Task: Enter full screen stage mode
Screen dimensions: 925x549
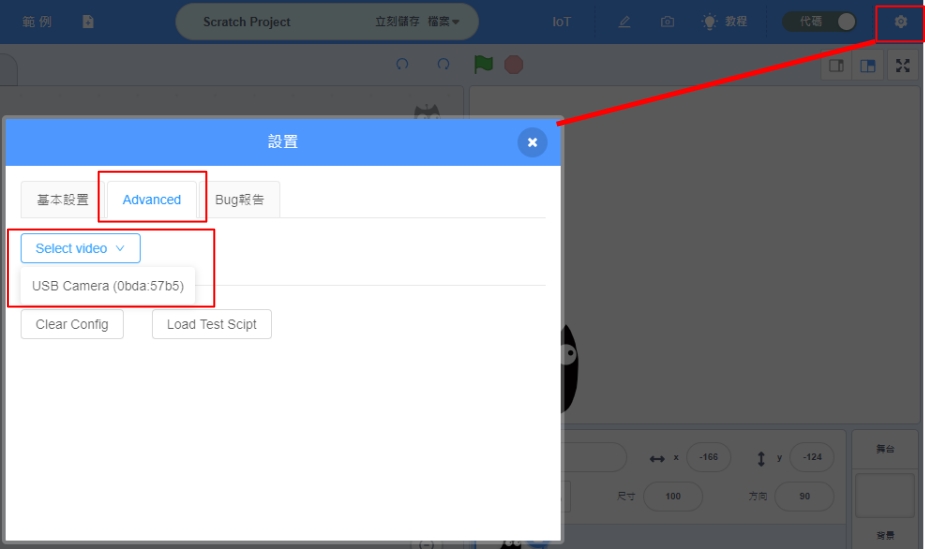Action: 903,66
